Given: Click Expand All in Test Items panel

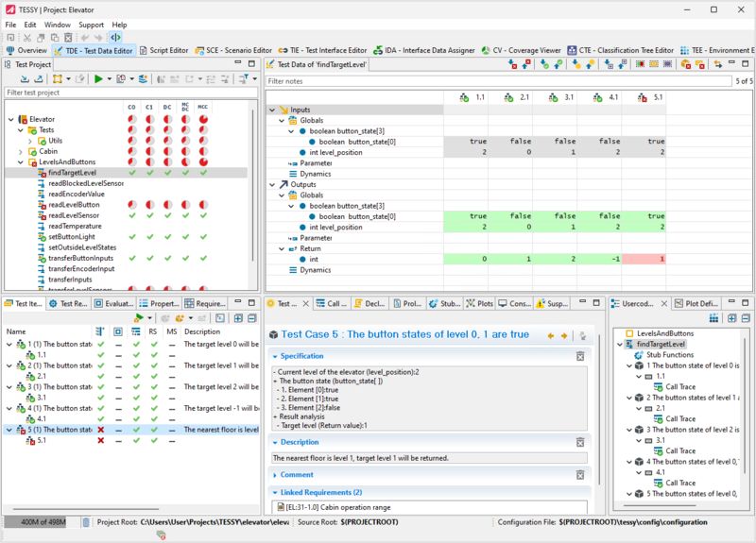Looking at the screenshot, I should click(x=236, y=318).
